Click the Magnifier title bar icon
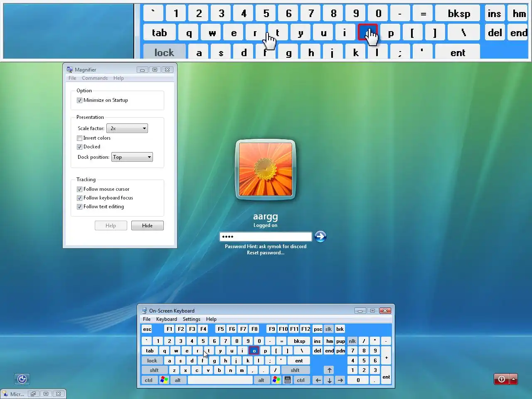 pyautogui.click(x=69, y=69)
